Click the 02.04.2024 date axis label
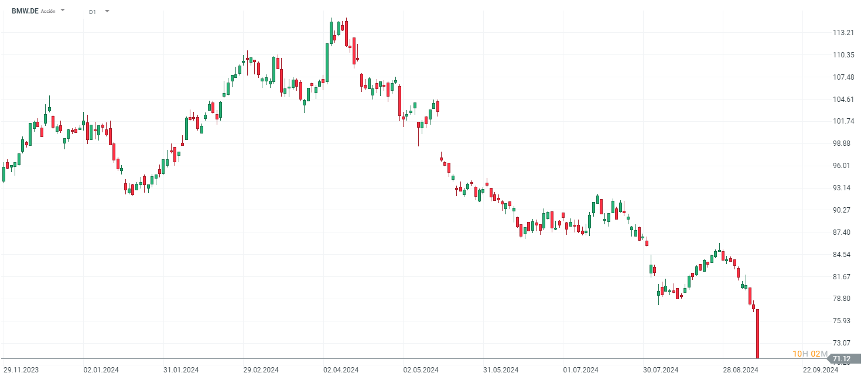 341,370
